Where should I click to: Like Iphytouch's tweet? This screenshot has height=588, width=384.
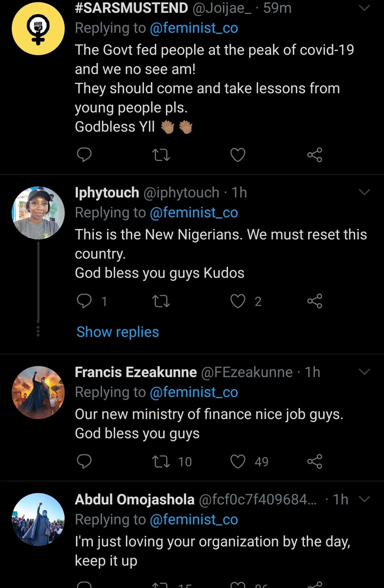pos(237,301)
